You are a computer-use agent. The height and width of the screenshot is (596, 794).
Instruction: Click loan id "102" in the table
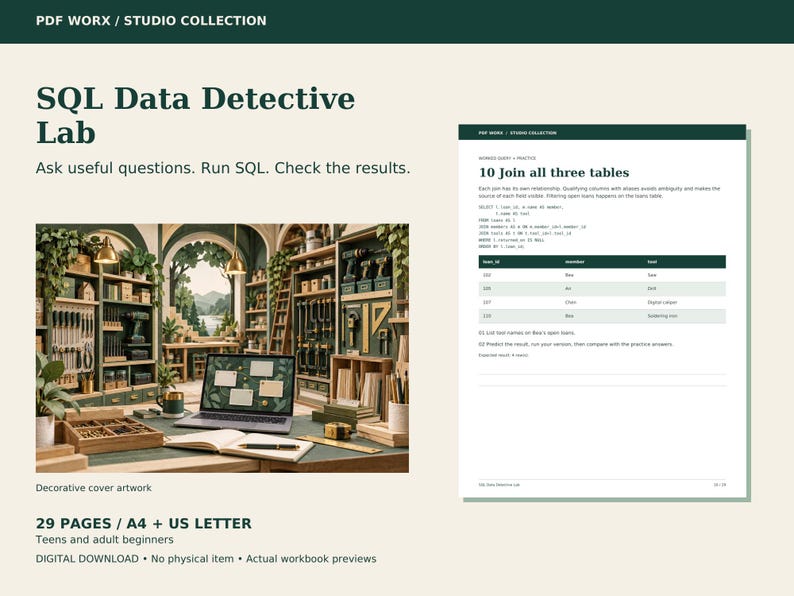point(487,275)
